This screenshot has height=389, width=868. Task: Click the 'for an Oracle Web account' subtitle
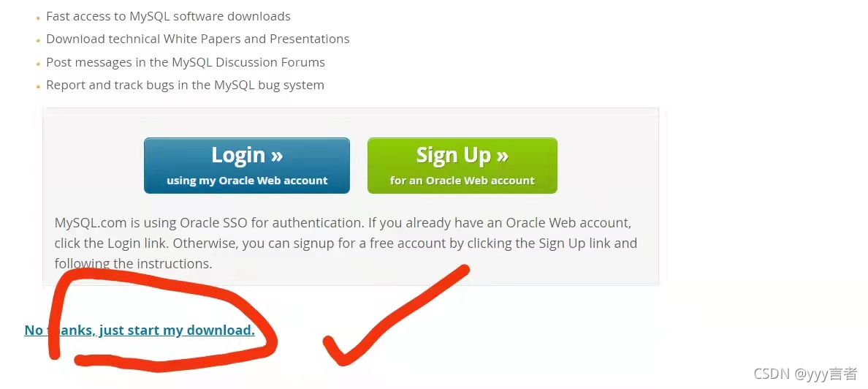pos(462,181)
